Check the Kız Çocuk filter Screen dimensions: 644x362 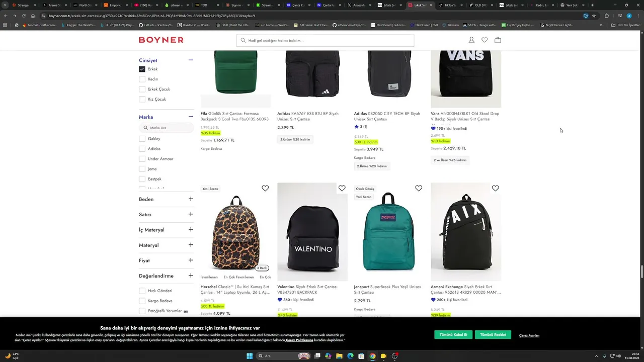tap(142, 99)
